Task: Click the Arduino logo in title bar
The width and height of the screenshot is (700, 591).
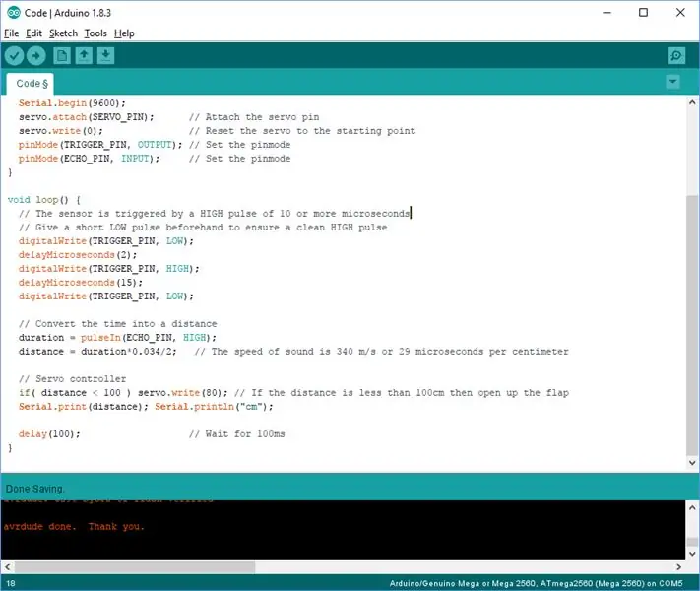Action: tap(14, 13)
